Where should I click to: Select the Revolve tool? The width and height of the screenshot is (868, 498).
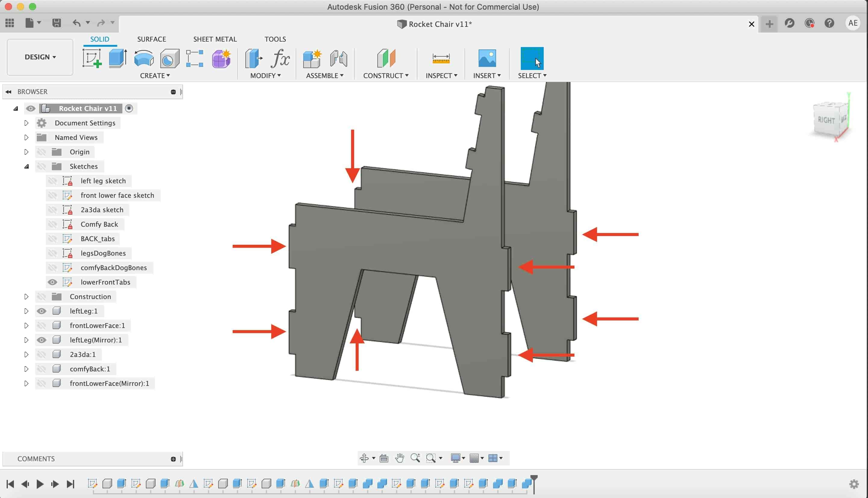144,58
